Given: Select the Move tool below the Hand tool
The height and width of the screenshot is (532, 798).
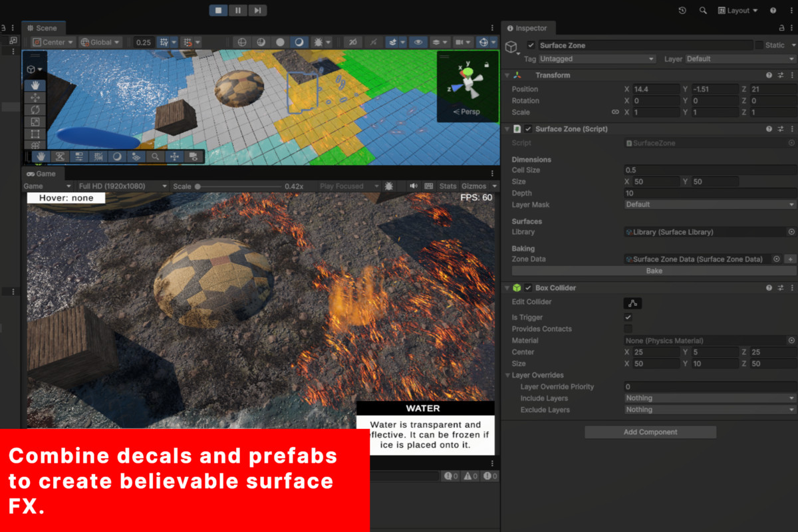Looking at the screenshot, I should 33,97.
